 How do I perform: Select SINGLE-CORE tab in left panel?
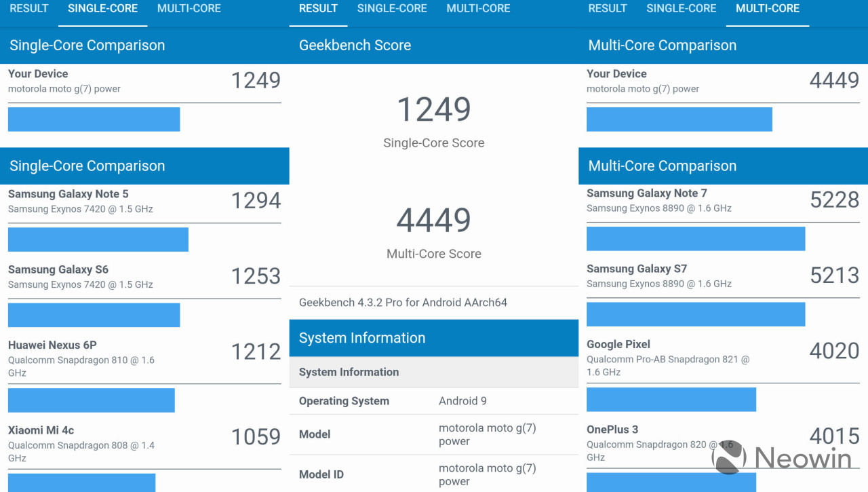pyautogui.click(x=102, y=9)
